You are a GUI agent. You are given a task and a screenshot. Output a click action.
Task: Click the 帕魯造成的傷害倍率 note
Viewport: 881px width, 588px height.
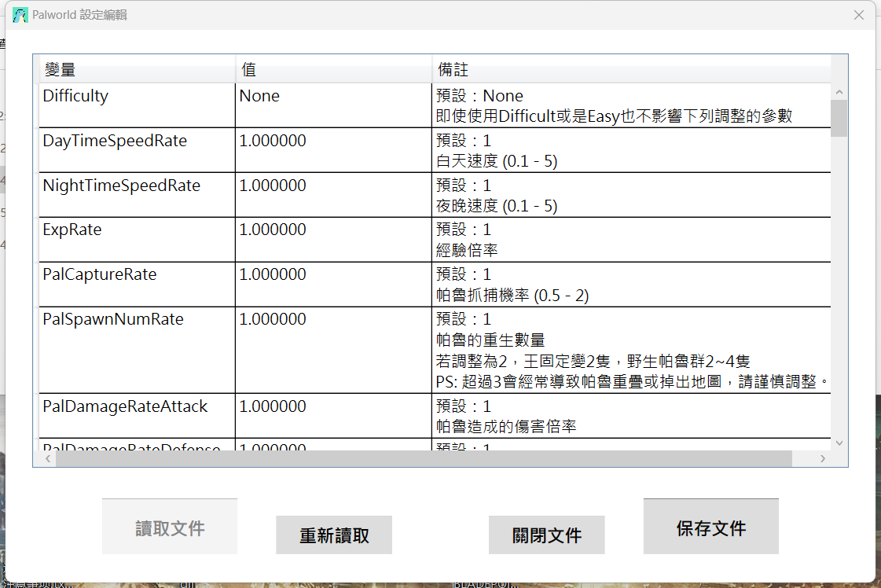506,426
